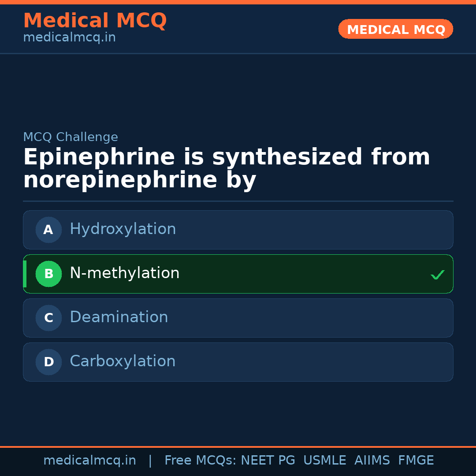Click the letter D circle icon

[48, 362]
